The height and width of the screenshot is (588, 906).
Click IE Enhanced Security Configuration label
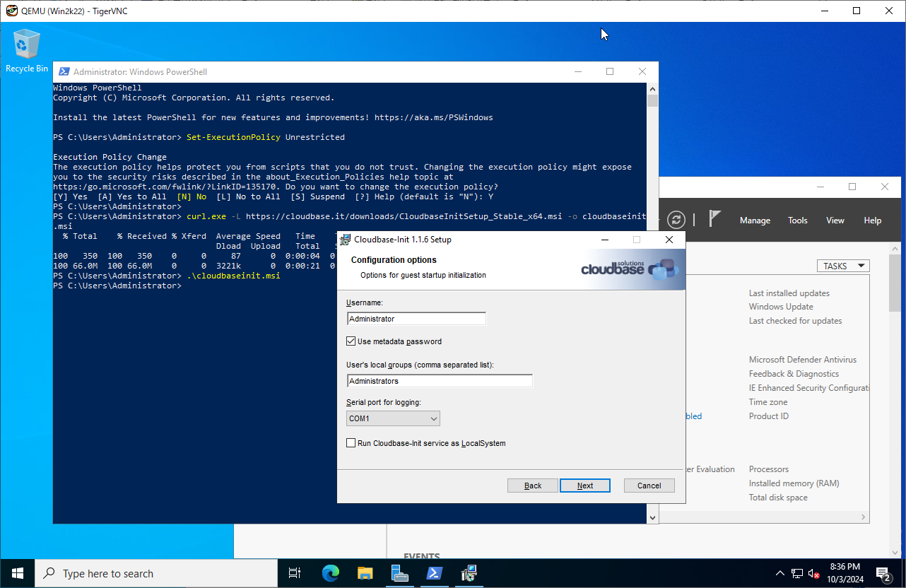pos(809,388)
